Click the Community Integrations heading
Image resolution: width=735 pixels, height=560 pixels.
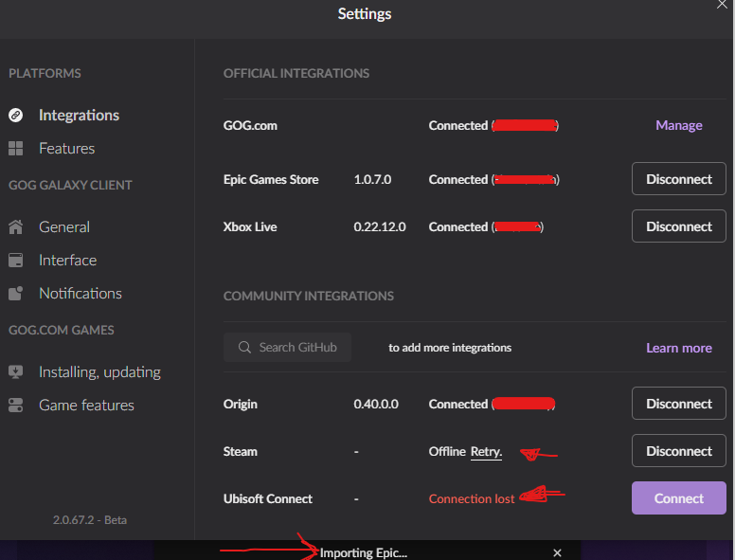tap(309, 296)
